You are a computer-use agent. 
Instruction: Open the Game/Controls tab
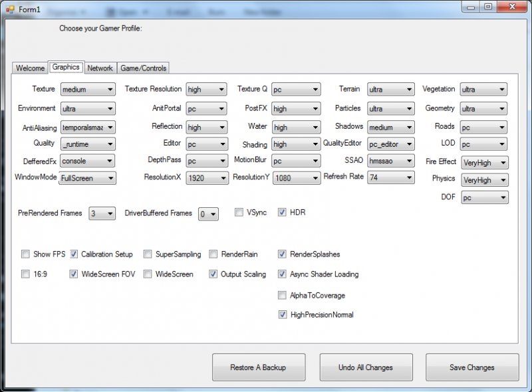pyautogui.click(x=144, y=68)
